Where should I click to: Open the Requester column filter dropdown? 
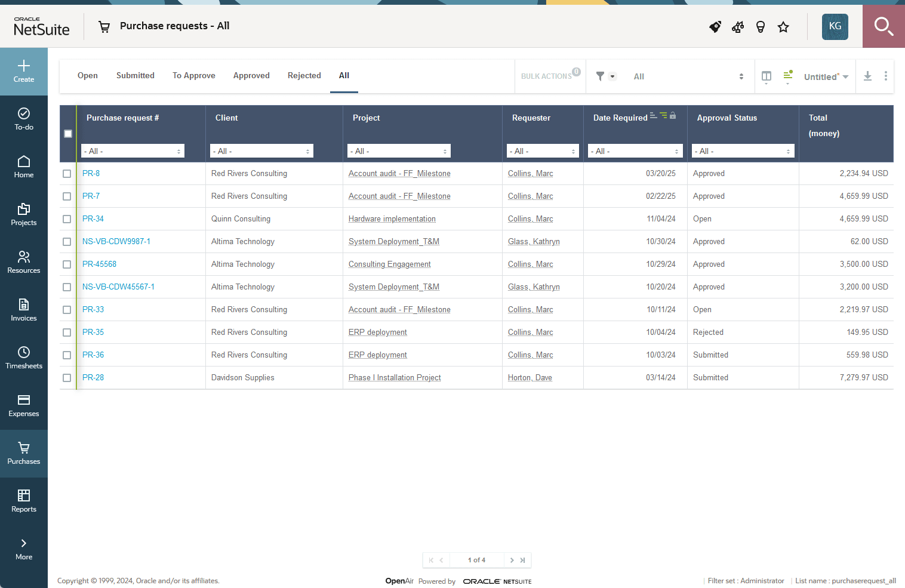[543, 151]
